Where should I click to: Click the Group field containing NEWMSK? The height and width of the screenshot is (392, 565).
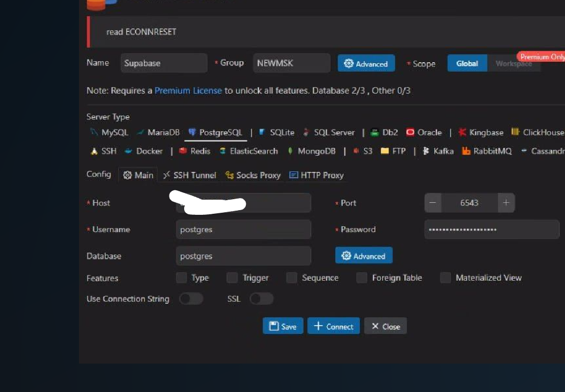click(291, 63)
